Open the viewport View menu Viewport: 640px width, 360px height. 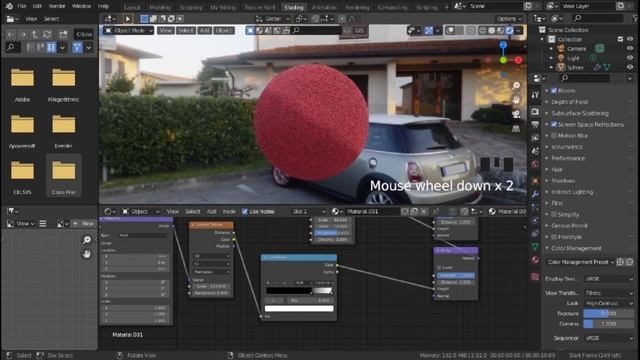[165, 31]
